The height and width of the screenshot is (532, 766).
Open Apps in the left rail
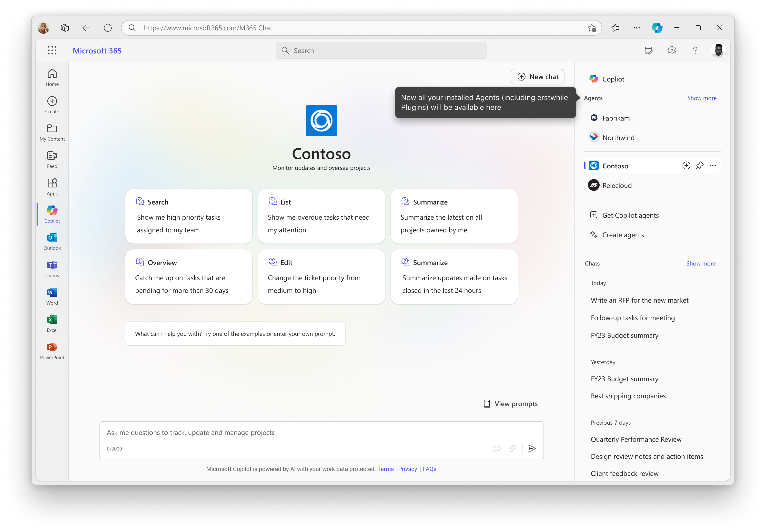pyautogui.click(x=52, y=187)
